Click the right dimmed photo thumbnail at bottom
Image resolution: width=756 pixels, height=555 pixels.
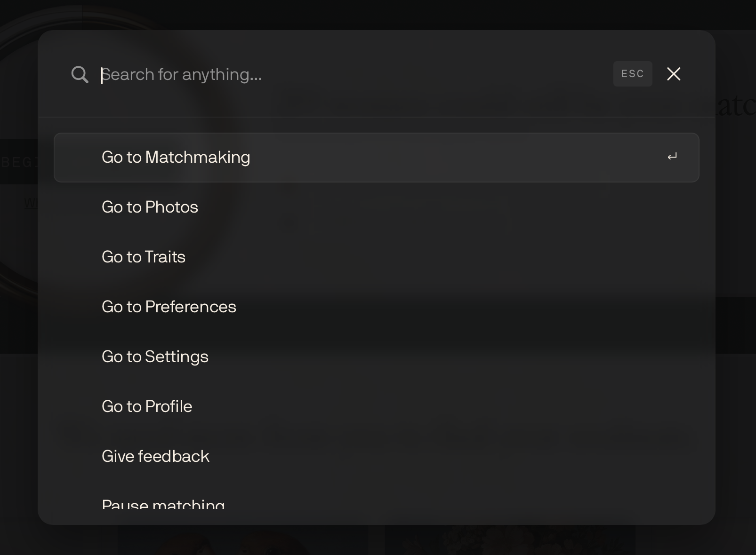tap(510, 540)
